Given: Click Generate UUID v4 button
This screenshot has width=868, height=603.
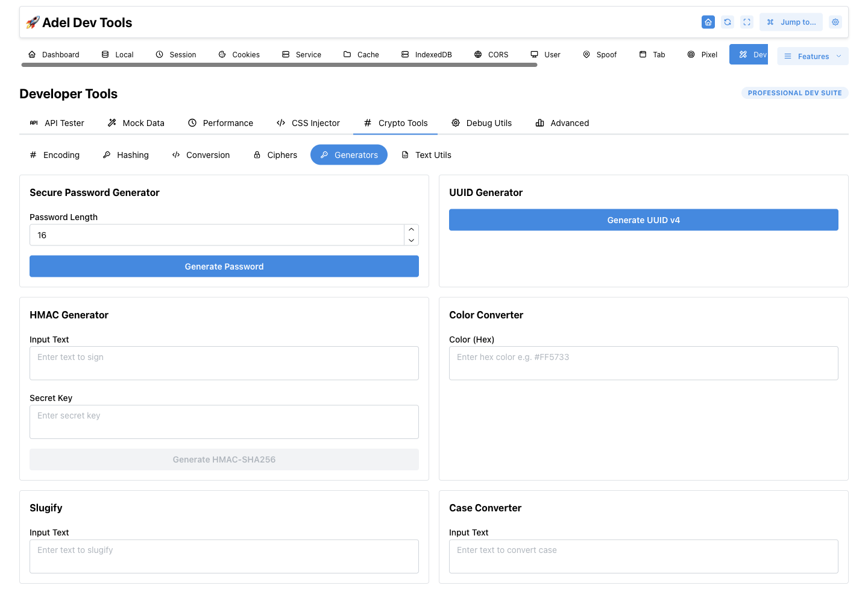Looking at the screenshot, I should (644, 220).
